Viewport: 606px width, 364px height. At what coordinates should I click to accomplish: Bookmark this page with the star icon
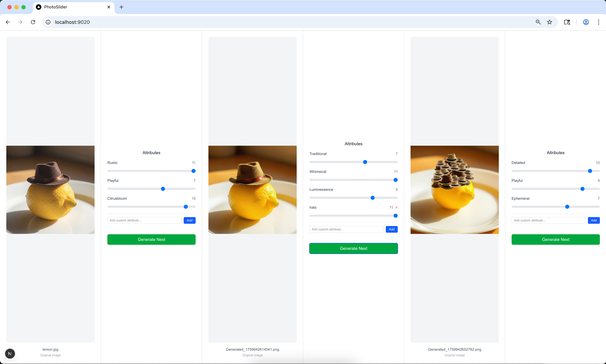coord(549,22)
